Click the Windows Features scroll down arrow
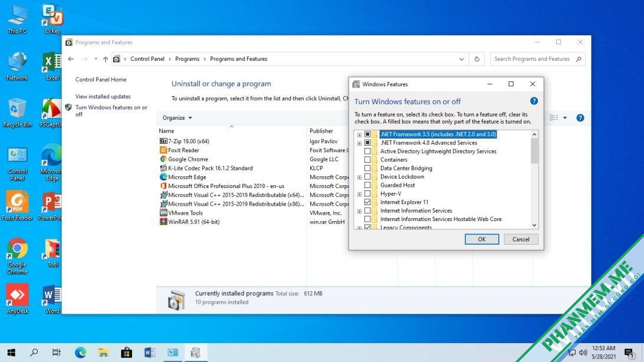 coord(534,225)
